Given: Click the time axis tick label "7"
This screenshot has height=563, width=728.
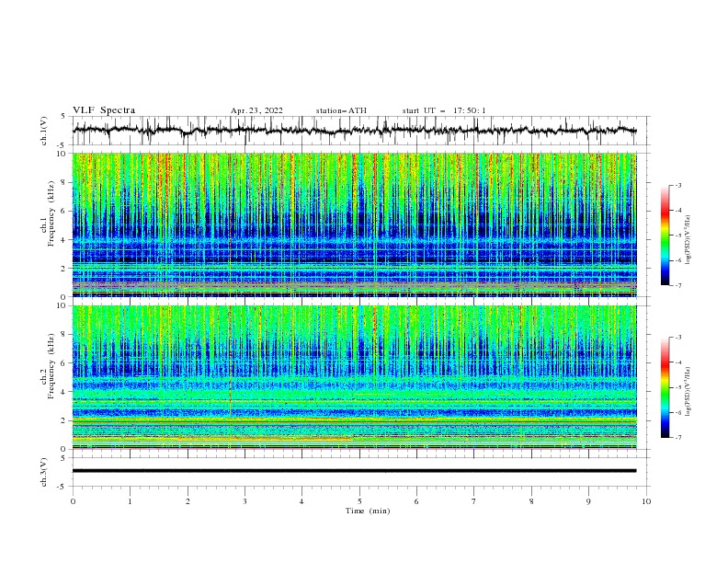Looking at the screenshot, I should click(x=474, y=501).
